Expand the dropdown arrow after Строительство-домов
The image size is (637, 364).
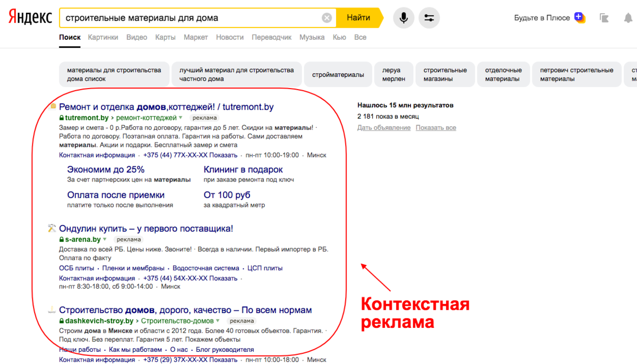coord(218,321)
